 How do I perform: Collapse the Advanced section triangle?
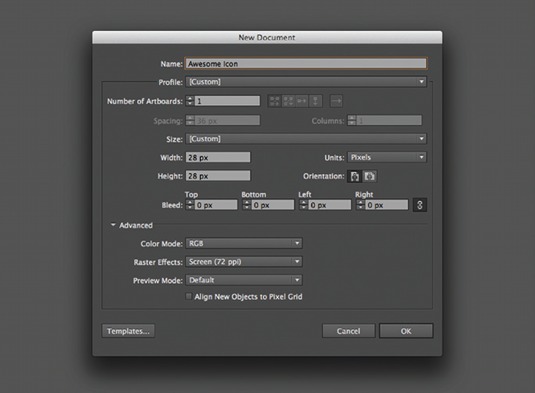[113, 225]
